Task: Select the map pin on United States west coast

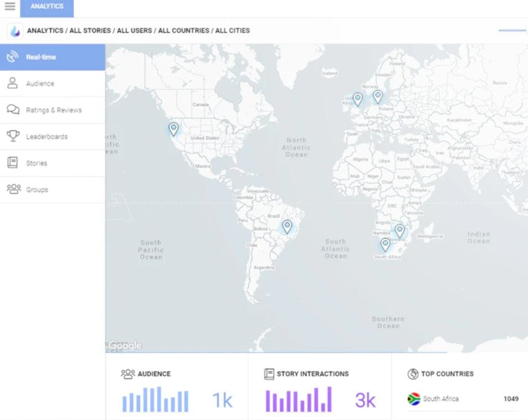Action: point(173,129)
